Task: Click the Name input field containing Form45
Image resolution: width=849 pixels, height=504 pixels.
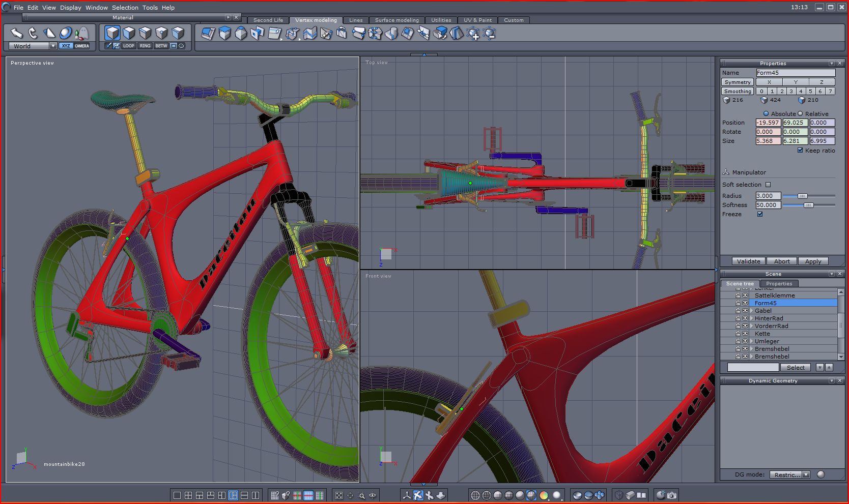Action: [x=795, y=73]
